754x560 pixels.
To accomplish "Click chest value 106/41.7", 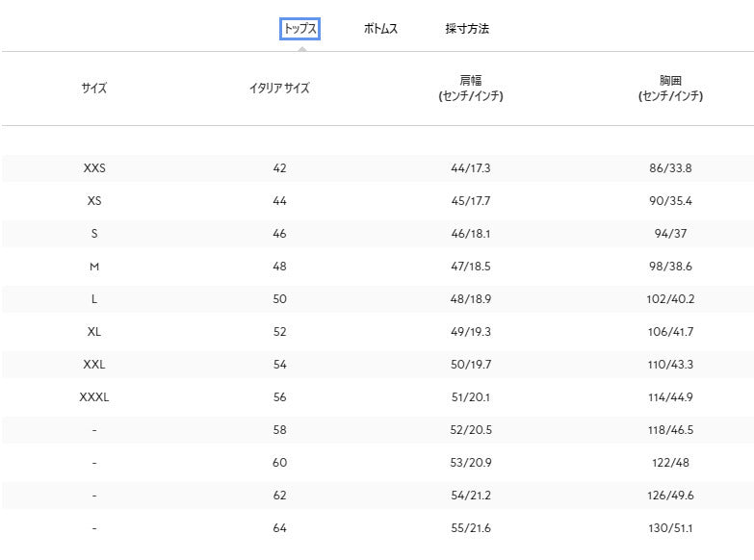I will pyautogui.click(x=671, y=332).
